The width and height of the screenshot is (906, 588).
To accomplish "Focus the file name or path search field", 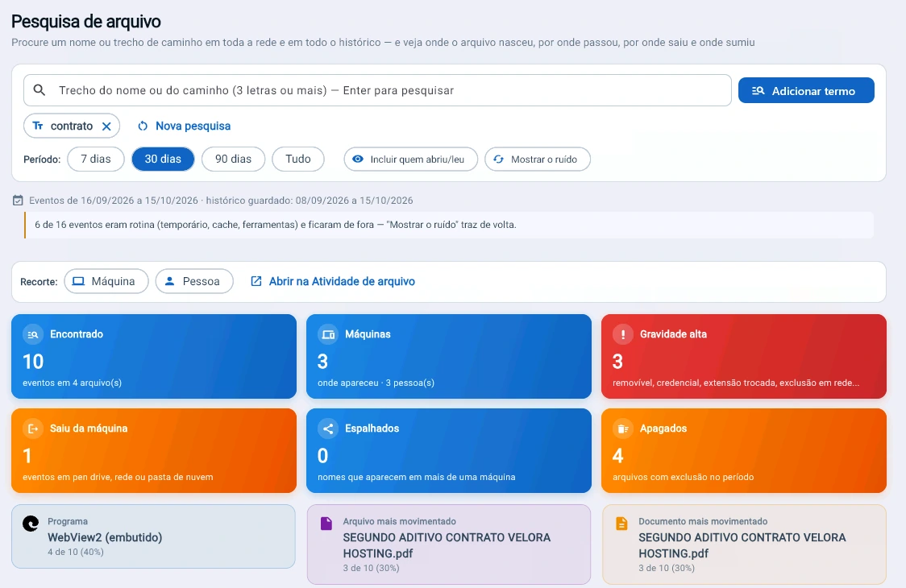I will click(377, 90).
